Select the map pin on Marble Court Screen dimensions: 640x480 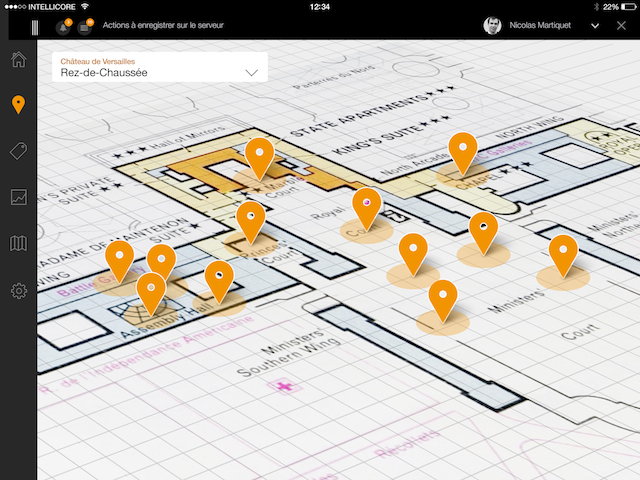[x=259, y=159]
